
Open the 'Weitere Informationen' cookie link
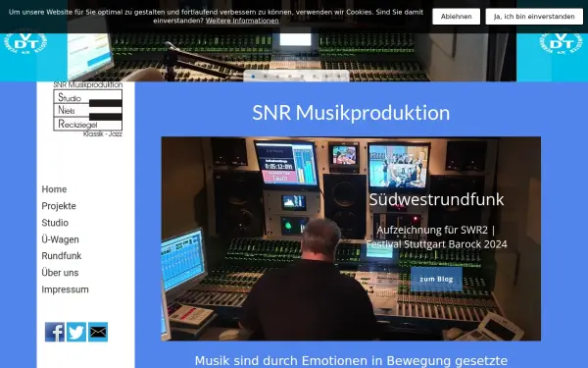click(x=242, y=21)
